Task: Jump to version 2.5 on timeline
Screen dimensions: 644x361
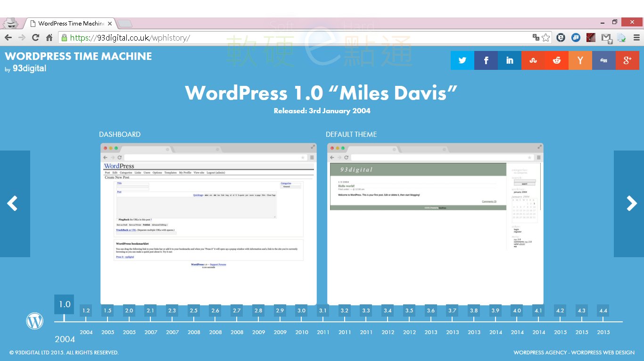Action: tap(194, 311)
